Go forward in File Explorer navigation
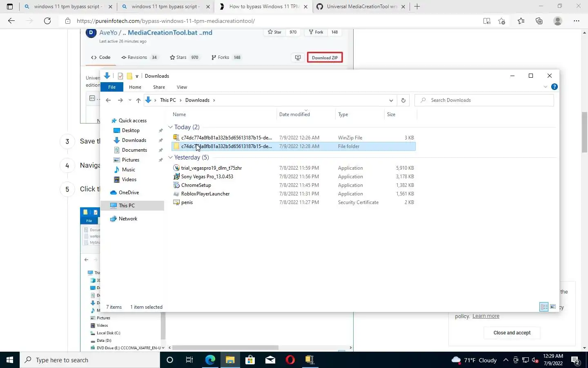 point(120,100)
